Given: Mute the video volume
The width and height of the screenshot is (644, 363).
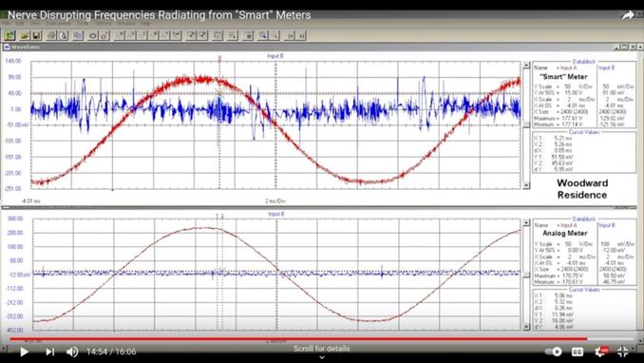Looking at the screenshot, I should coord(73,352).
